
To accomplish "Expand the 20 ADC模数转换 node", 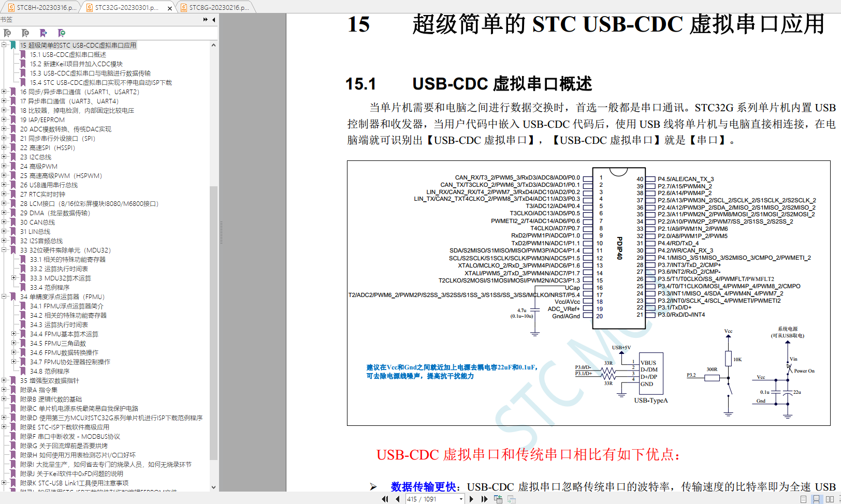I will coord(4,129).
